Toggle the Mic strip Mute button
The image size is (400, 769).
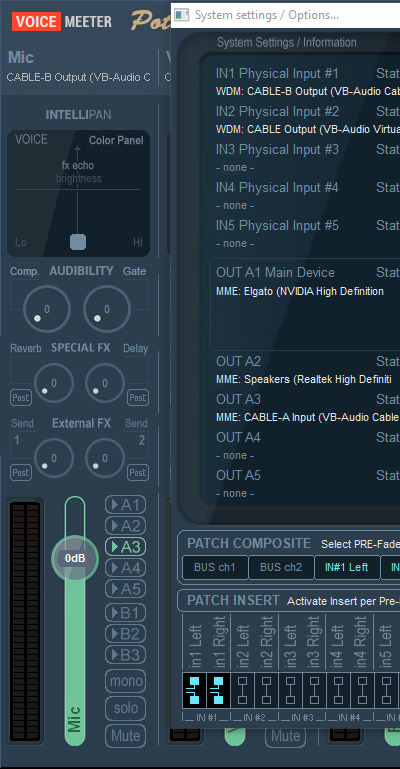coord(125,735)
